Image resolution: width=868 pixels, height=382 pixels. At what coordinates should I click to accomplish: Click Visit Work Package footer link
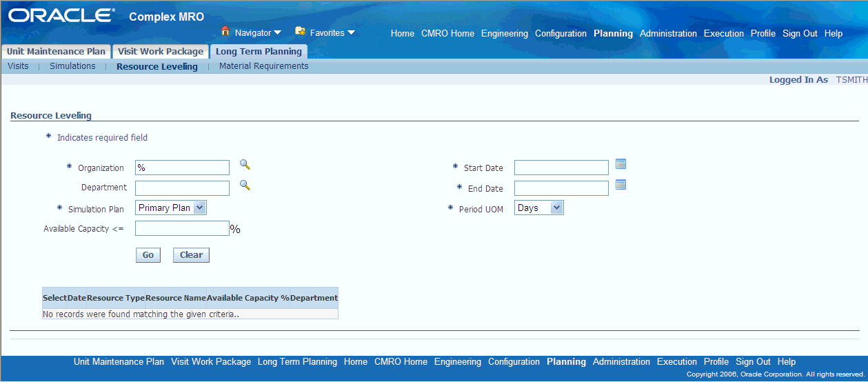[212, 361]
